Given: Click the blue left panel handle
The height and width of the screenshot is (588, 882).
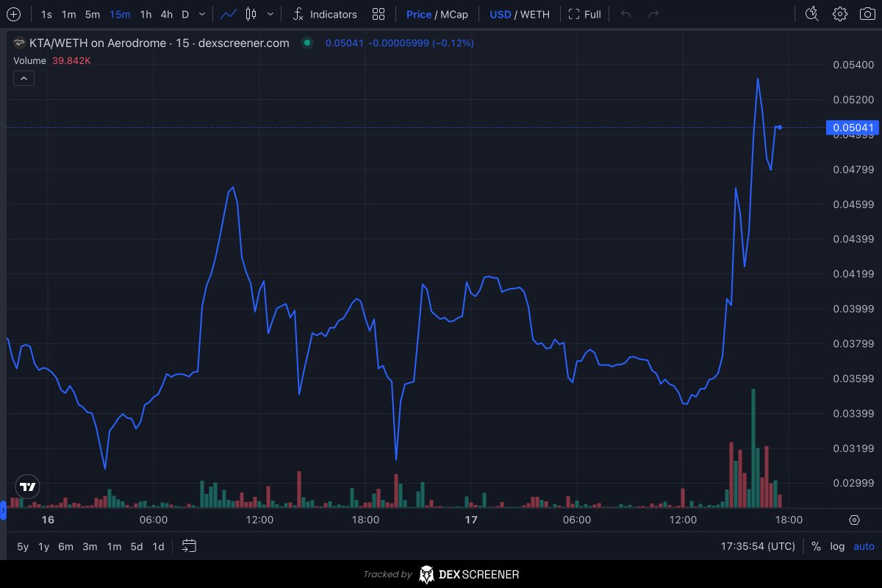Looking at the screenshot, I should (x=3, y=509).
